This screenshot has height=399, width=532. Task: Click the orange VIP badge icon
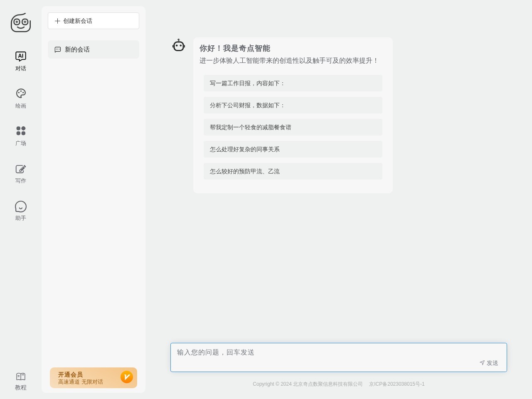[127, 377]
